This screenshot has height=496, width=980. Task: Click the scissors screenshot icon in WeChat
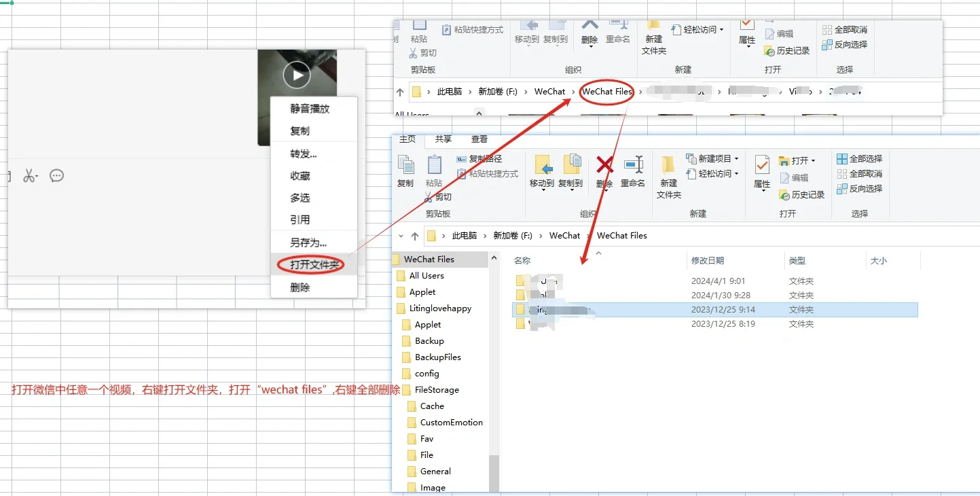click(30, 176)
